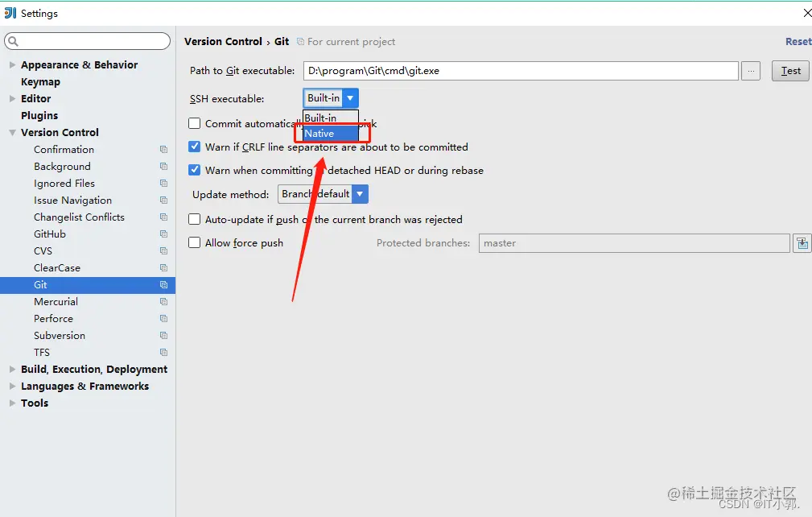The image size is (812, 517).
Task: Click the project-level icon beside Background
Action: 163,166
